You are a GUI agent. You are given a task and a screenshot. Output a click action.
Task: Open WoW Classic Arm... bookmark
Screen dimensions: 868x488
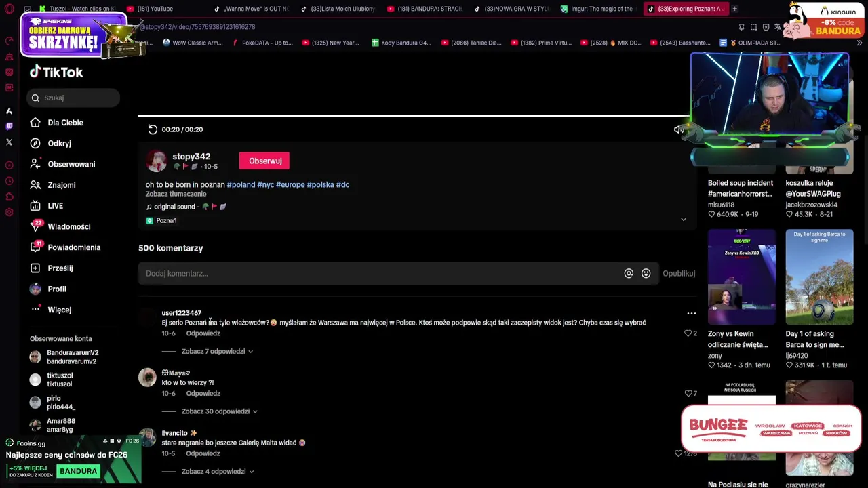193,43
